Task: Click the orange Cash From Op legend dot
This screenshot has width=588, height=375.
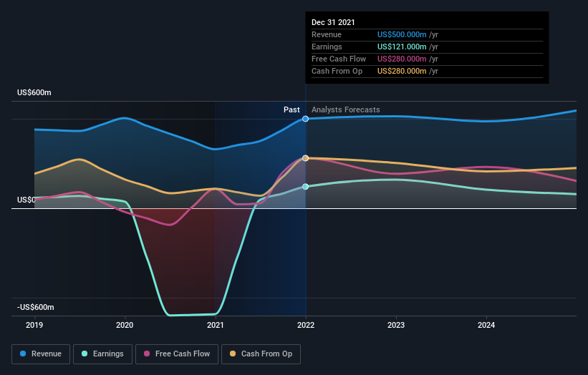Action: (x=233, y=354)
